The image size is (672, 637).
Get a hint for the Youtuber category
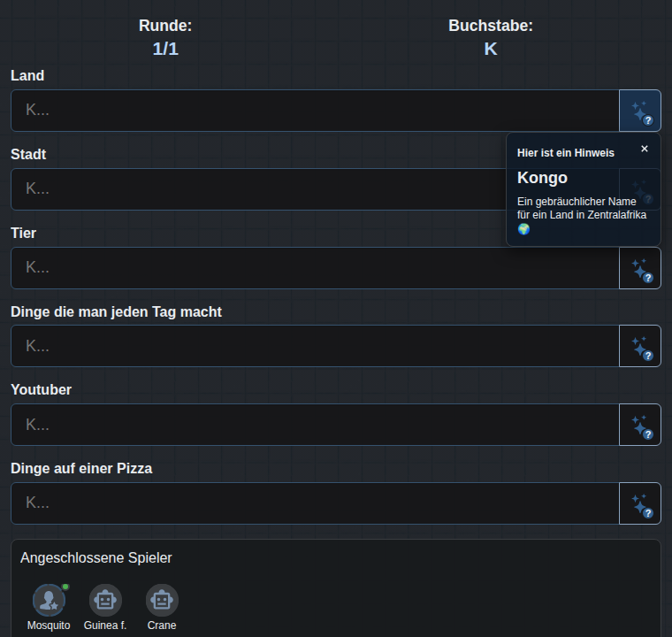point(640,425)
